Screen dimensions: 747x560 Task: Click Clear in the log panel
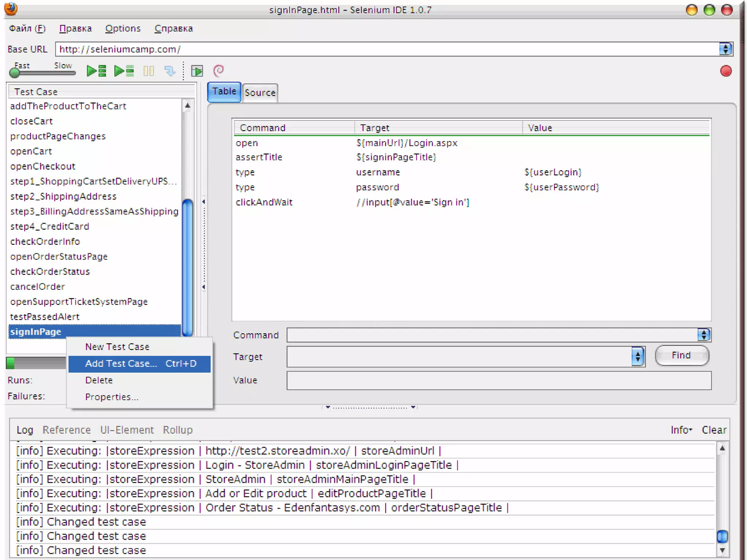714,430
